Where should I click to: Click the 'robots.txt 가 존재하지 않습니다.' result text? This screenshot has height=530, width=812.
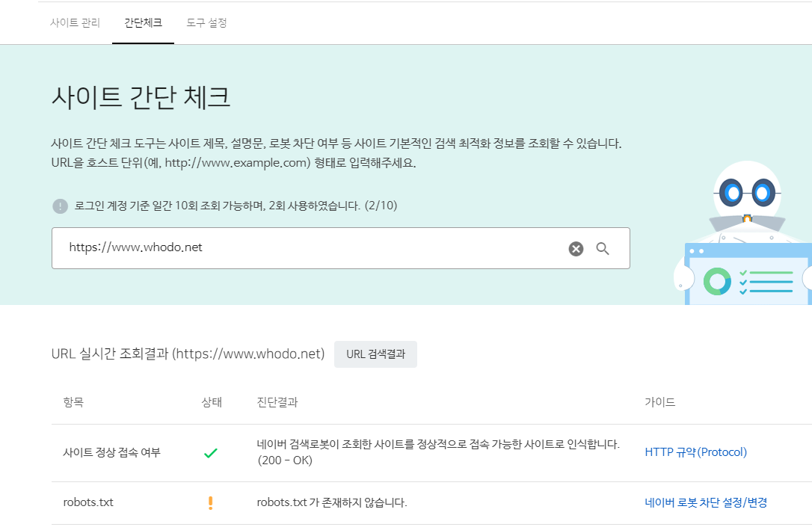[332, 502]
